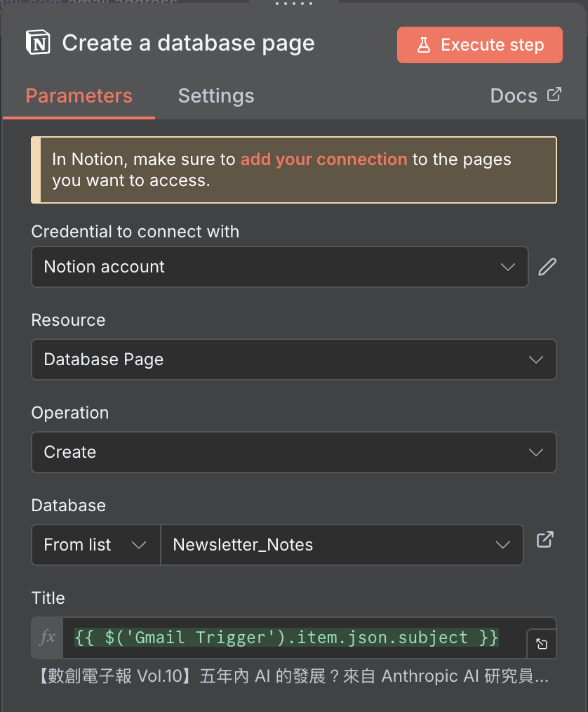
Task: Open Newsletter_Notes database in new tab icon
Action: 545,540
